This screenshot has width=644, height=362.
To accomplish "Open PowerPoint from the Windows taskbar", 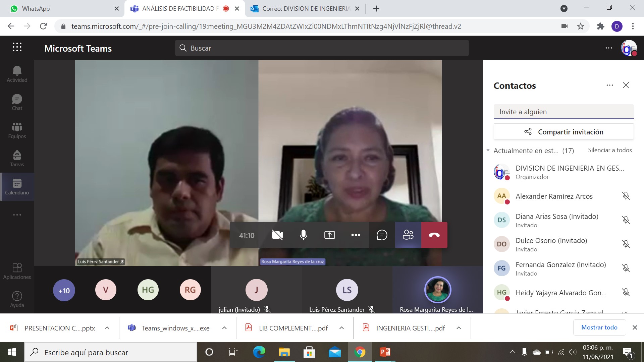I will click(x=385, y=352).
